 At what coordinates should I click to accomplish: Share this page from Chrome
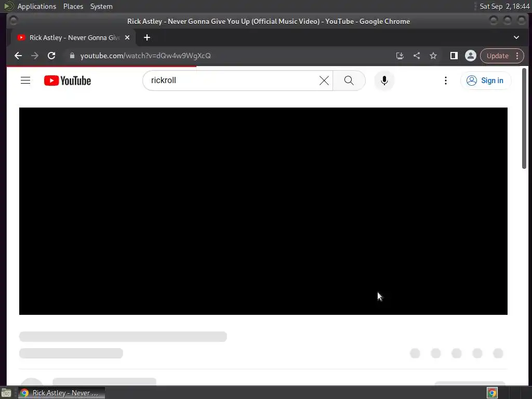417,56
